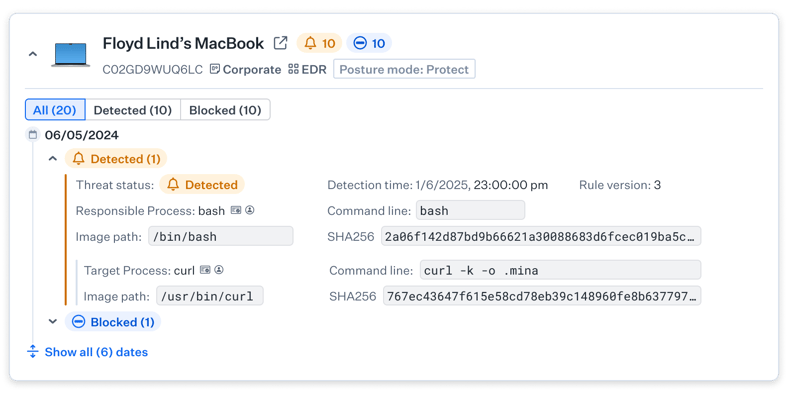This screenshot has width=788, height=394.
Task: Click the /bin/bash image path field
Action: pos(221,236)
